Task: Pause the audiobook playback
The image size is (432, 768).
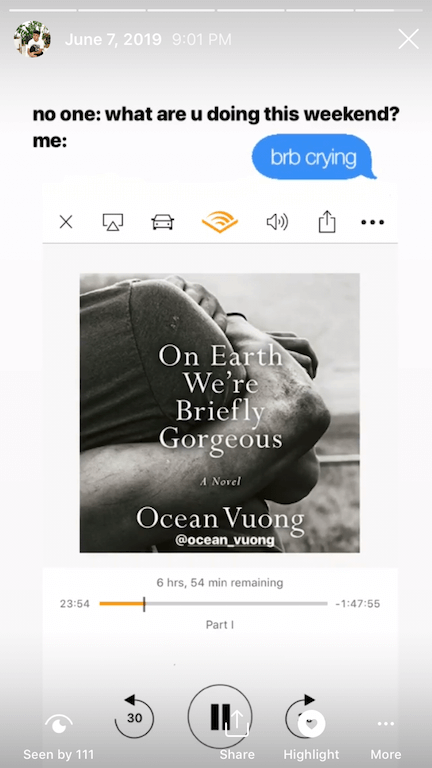Action: (220, 717)
